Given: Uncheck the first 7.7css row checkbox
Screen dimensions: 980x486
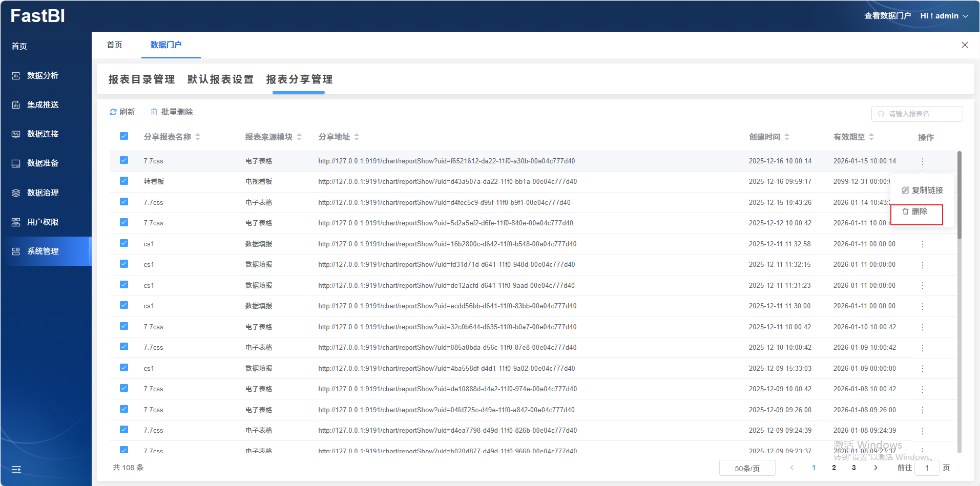Looking at the screenshot, I should 124,160.
